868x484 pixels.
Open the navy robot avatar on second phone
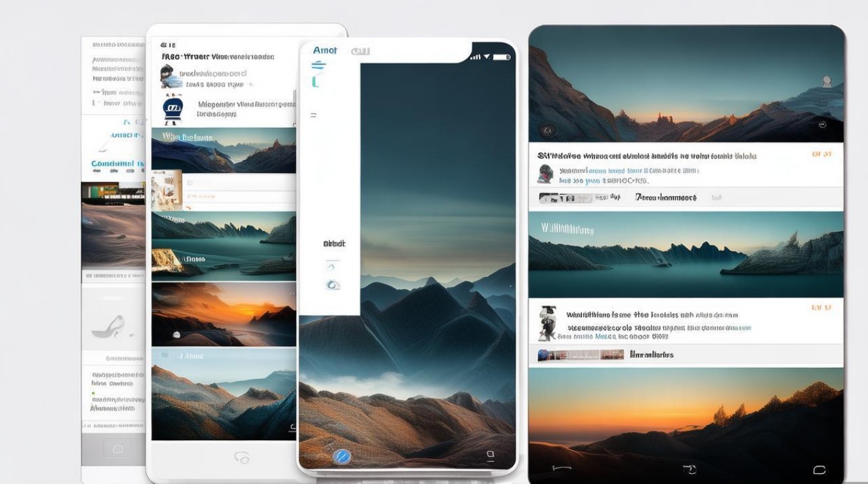(x=172, y=109)
